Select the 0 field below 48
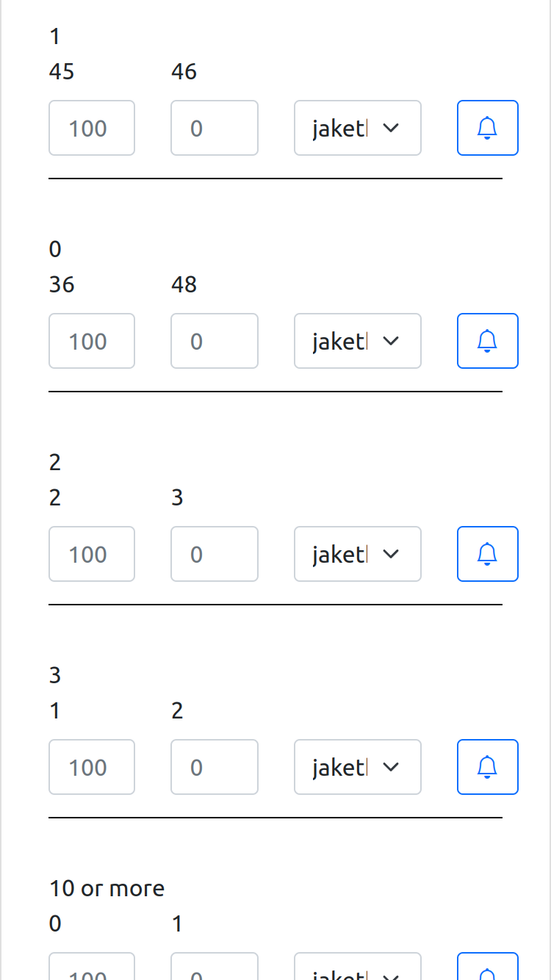The height and width of the screenshot is (980, 551). point(215,341)
